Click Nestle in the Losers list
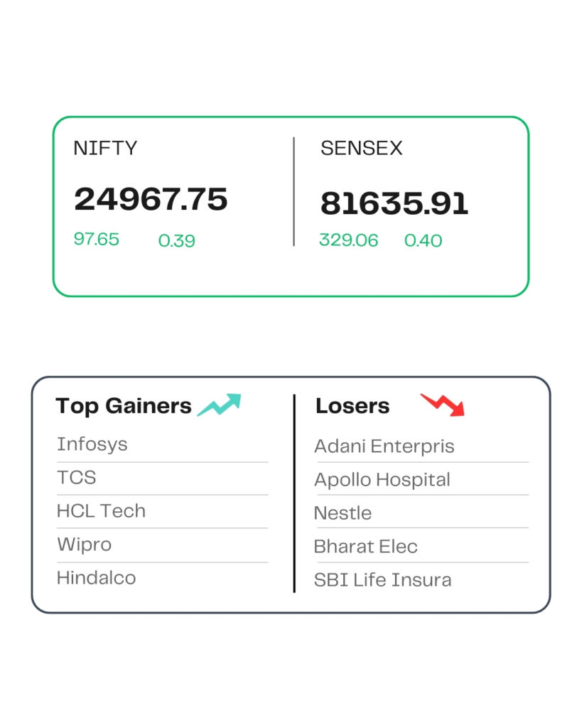This screenshot has width=582, height=728. [343, 513]
